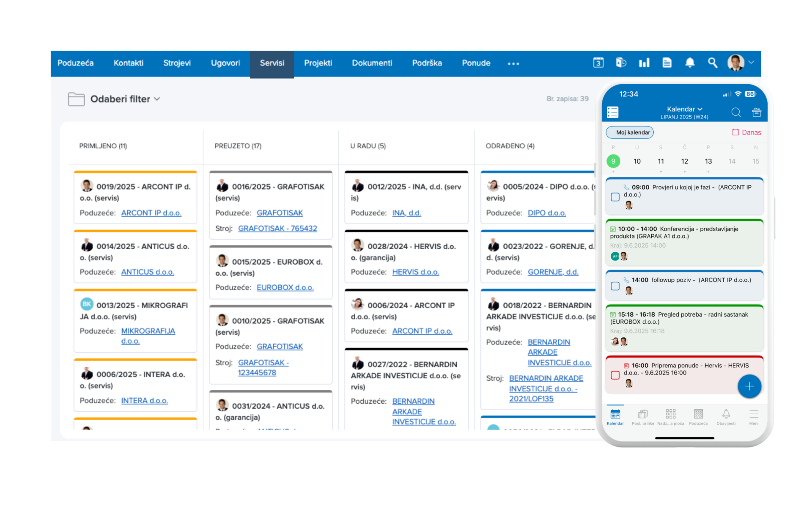Open the list menu icon in phone header

coord(612,112)
